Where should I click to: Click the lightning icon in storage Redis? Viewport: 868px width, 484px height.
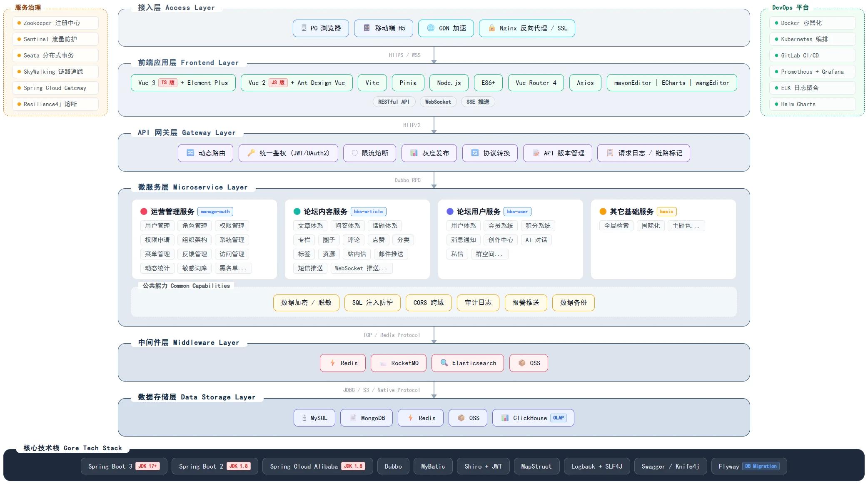[x=410, y=418]
